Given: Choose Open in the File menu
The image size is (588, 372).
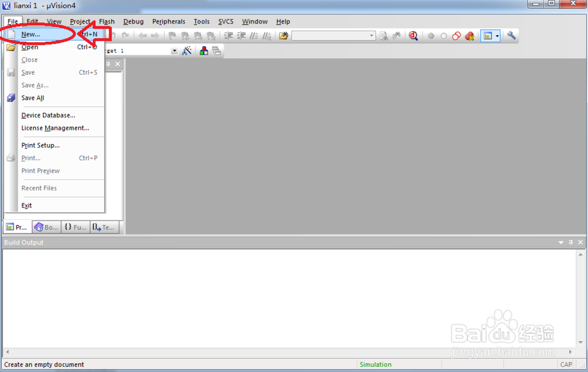Looking at the screenshot, I should point(55,47).
